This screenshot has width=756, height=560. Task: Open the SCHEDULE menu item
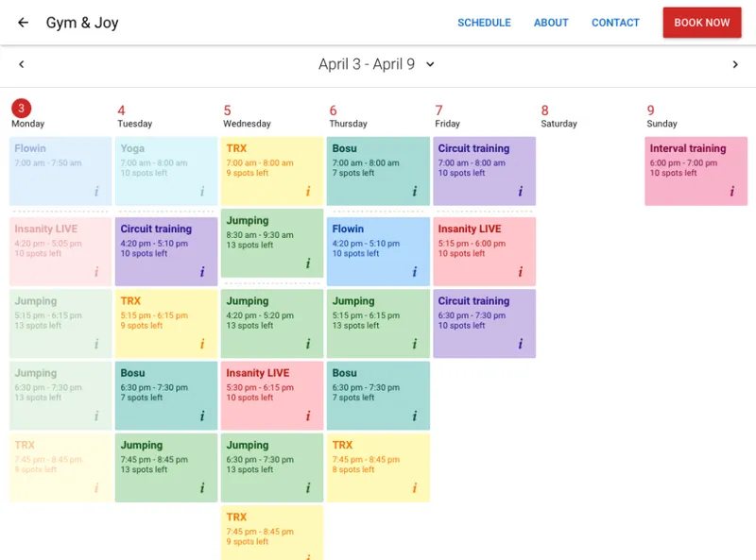pyautogui.click(x=484, y=23)
